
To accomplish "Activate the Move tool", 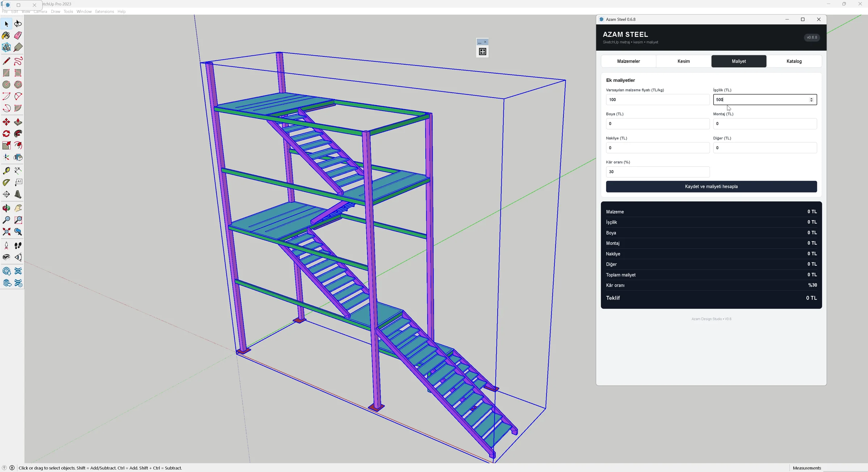I will coord(6,122).
